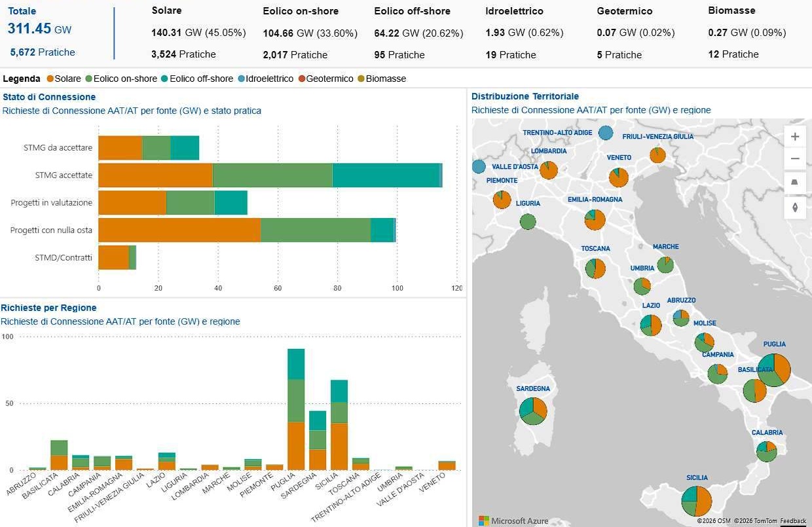Screen dimensions: 812x527
Task: Click the Toscana pie chart on map
Action: pyautogui.click(x=595, y=268)
